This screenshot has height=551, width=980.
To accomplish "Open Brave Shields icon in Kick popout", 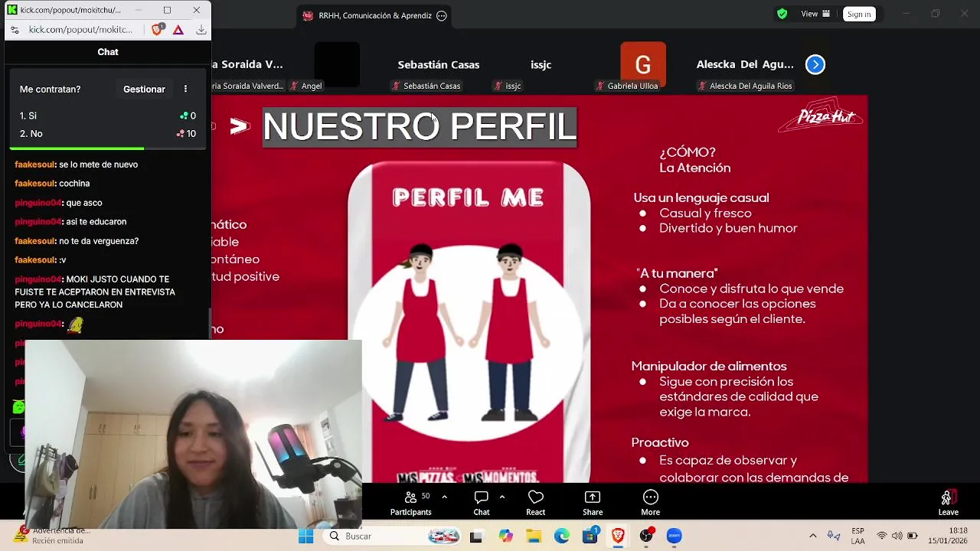I will (x=157, y=29).
